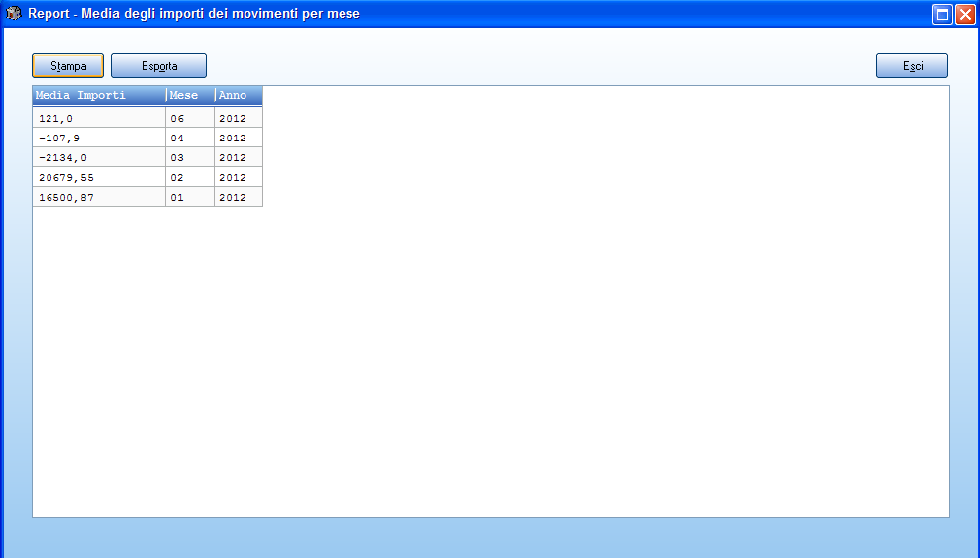
Task: Click 2012 year cell in 20679,55 row
Action: click(239, 177)
